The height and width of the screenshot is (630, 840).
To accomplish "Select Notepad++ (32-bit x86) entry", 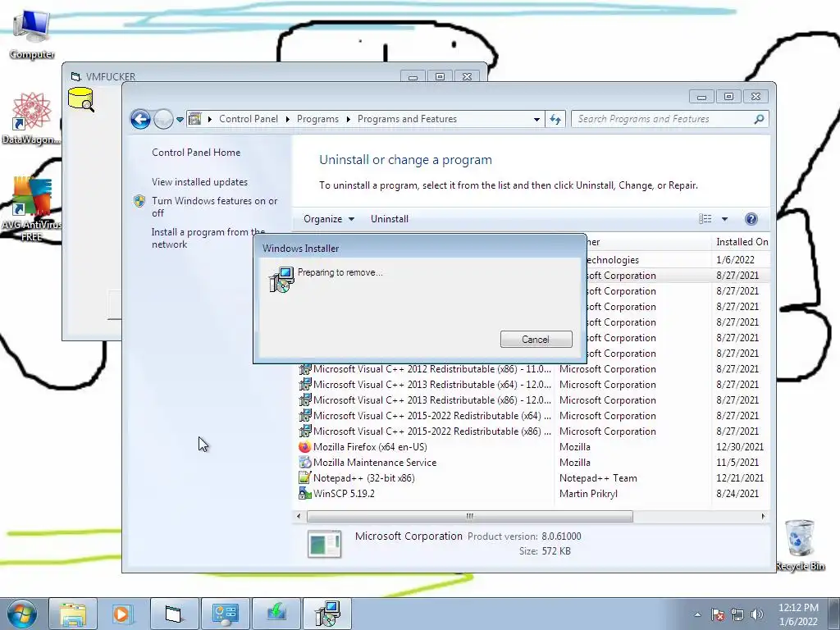I will coord(531,478).
